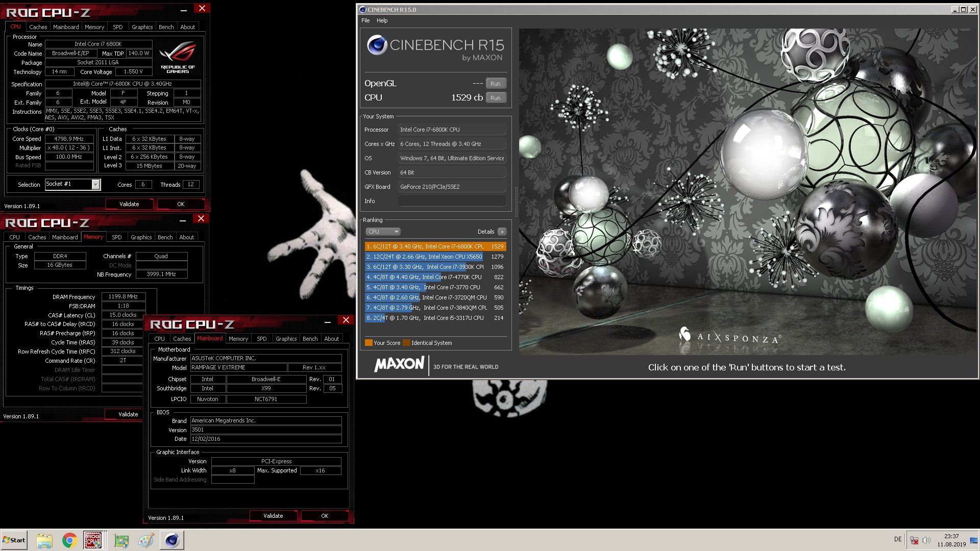Open the Help menu in Cinebench
This screenshot has height=551, width=980.
382,20
